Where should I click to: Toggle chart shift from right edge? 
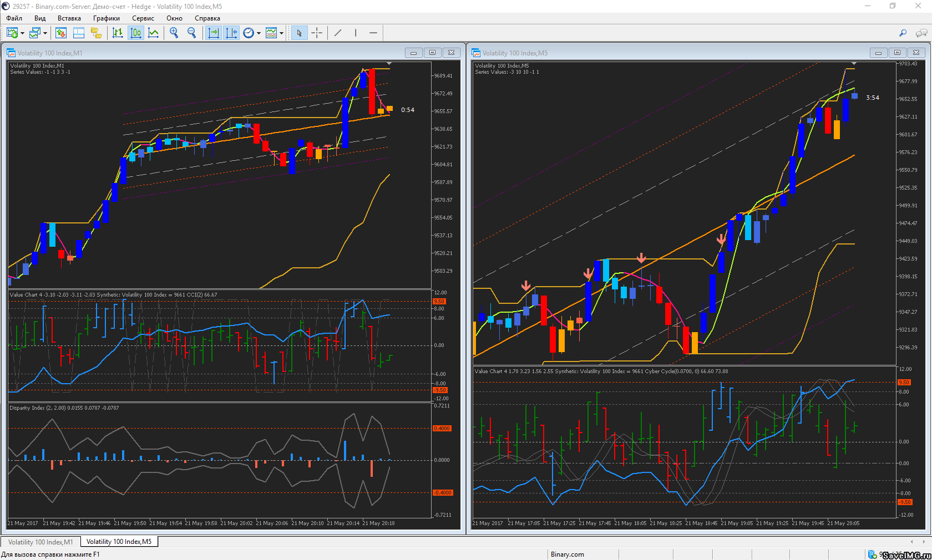pyautogui.click(x=231, y=33)
